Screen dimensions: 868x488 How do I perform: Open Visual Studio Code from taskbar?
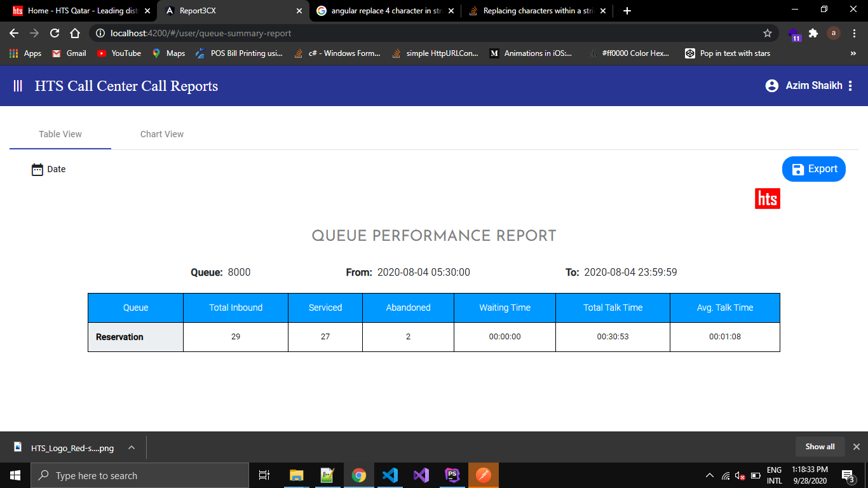390,475
